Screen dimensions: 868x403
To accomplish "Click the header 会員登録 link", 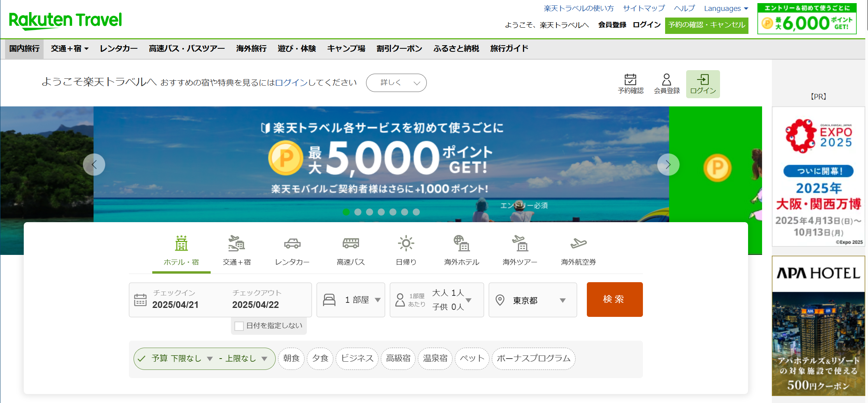I will pos(612,25).
